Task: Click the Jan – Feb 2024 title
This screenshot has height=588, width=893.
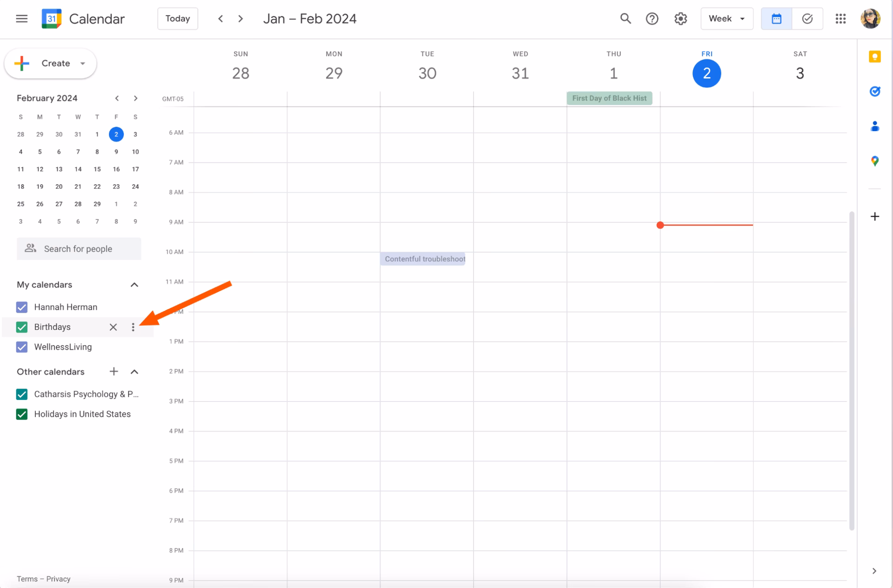Action: point(310,19)
